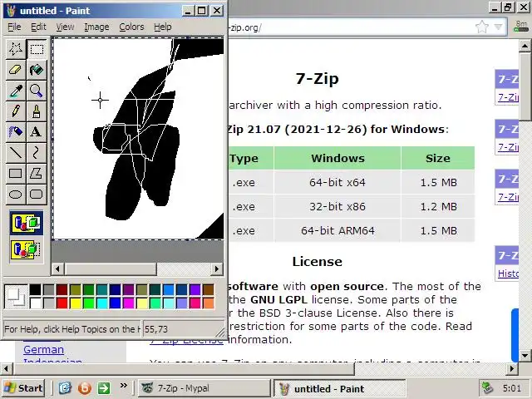
Task: Select the Text tool marked A
Action: (37, 132)
